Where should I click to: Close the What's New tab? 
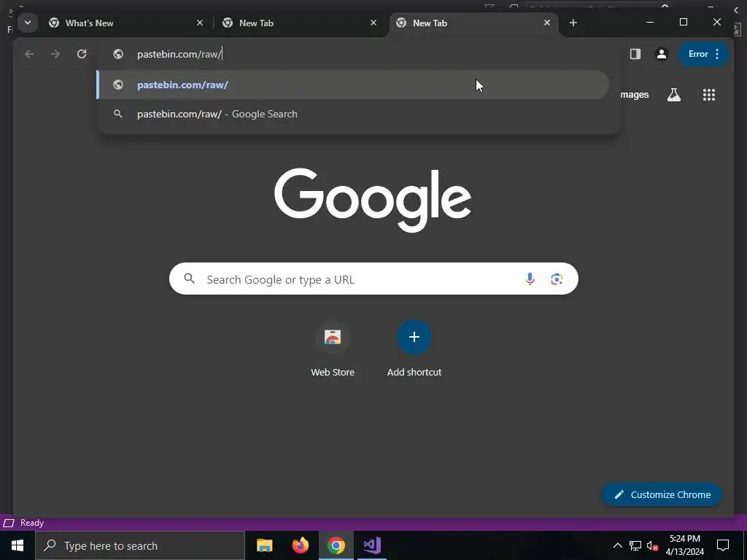pos(200,23)
